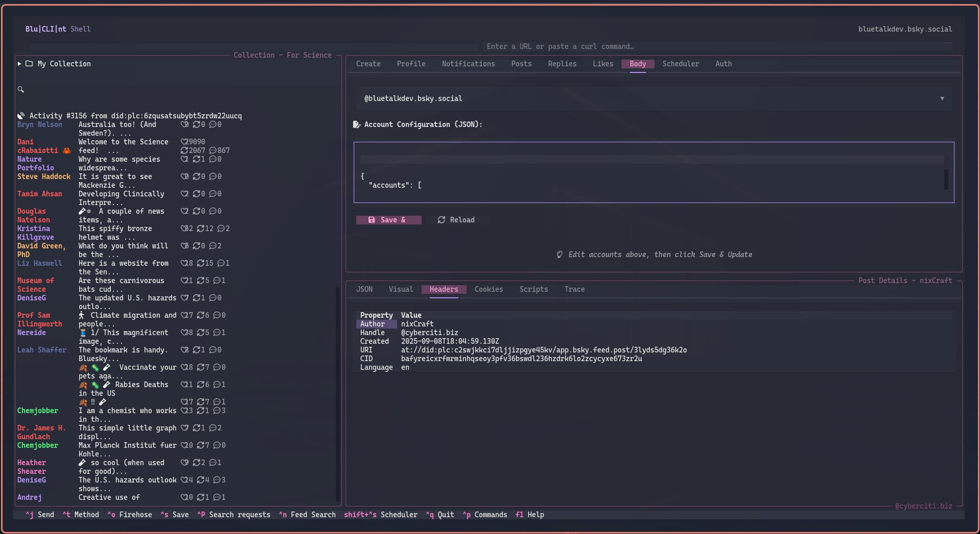Click the Activity #3156 feed icon
Viewport: 980px width, 534px height.
(x=21, y=116)
